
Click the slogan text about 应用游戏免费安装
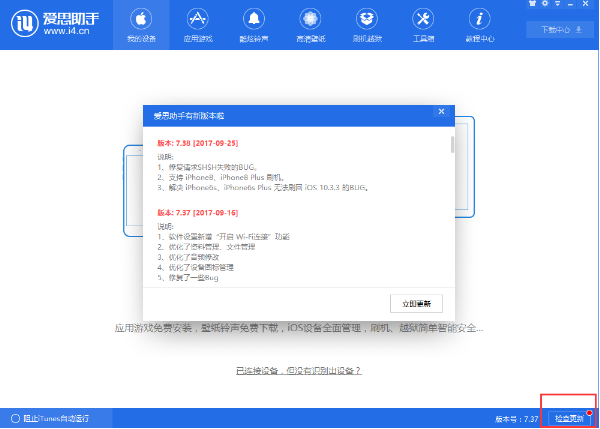pos(299,328)
